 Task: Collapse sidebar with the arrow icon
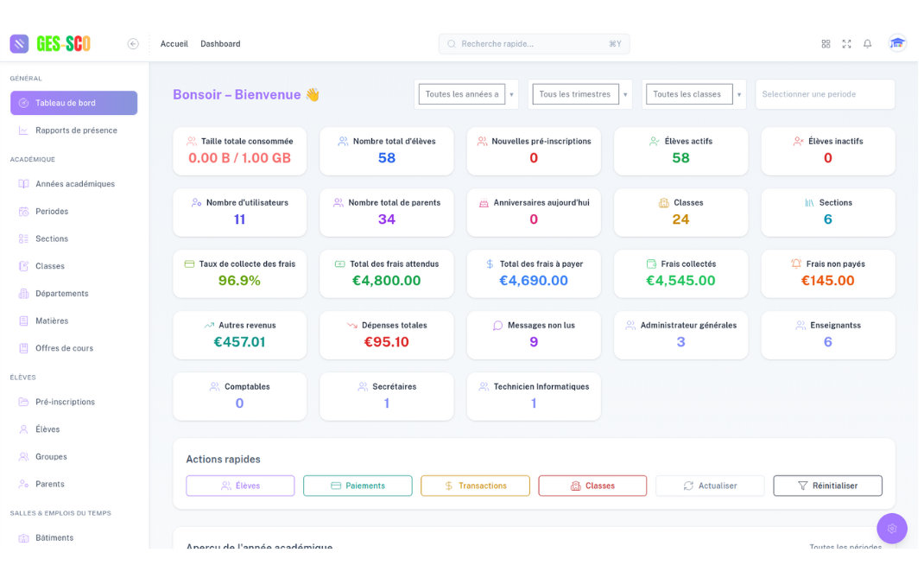coord(133,44)
